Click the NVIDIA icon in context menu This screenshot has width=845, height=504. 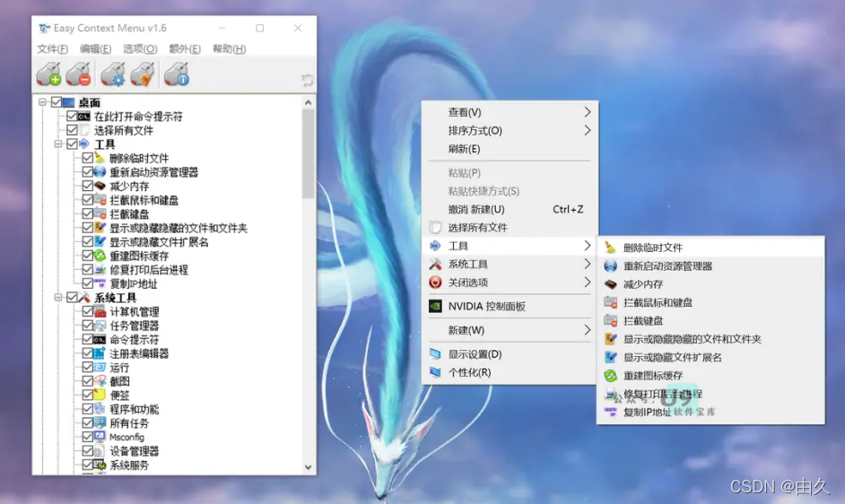coord(435,306)
